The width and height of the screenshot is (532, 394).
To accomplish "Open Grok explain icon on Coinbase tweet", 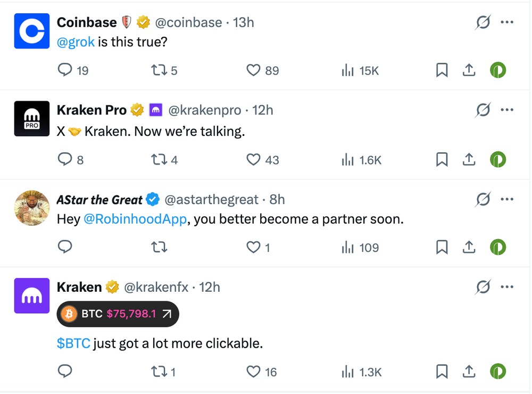I will 483,22.
